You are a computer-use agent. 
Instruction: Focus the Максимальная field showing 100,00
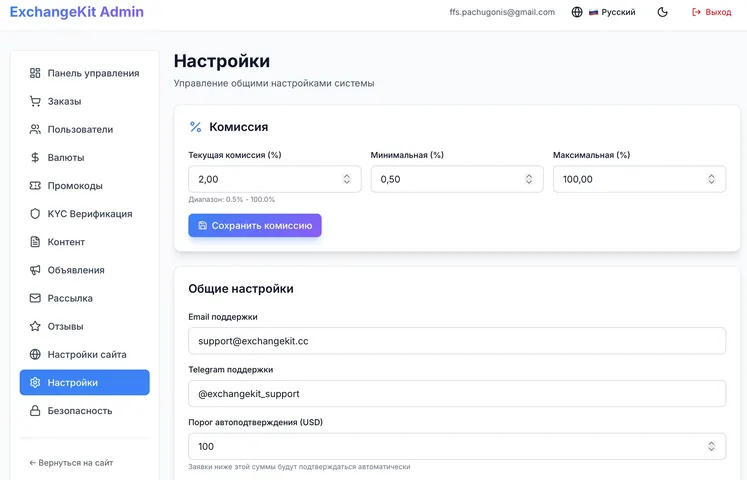(x=639, y=179)
